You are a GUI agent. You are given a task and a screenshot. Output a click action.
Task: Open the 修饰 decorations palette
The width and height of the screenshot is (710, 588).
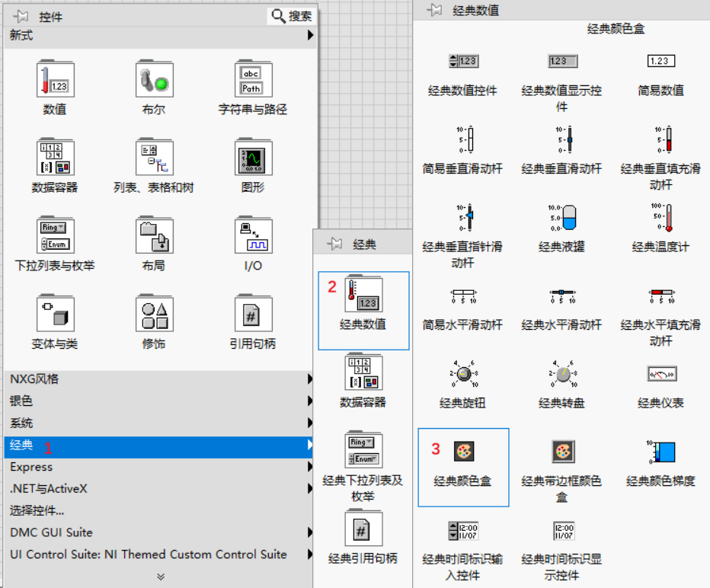point(154,314)
